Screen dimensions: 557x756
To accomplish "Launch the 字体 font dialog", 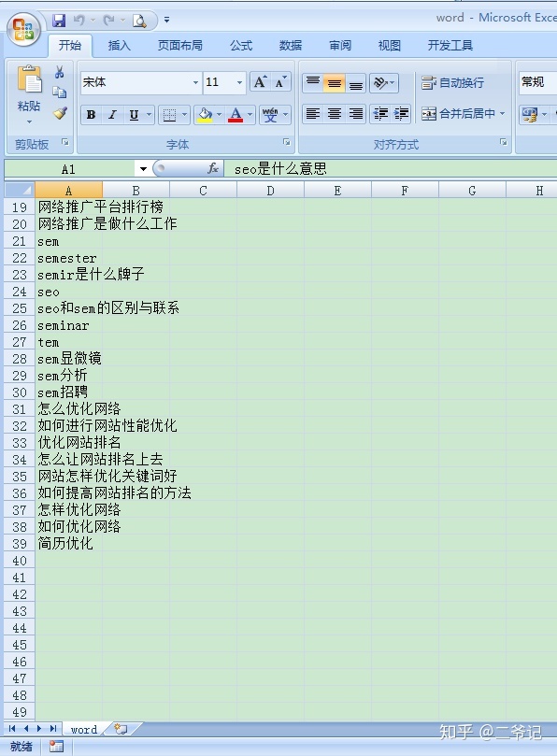I will pyautogui.click(x=287, y=142).
